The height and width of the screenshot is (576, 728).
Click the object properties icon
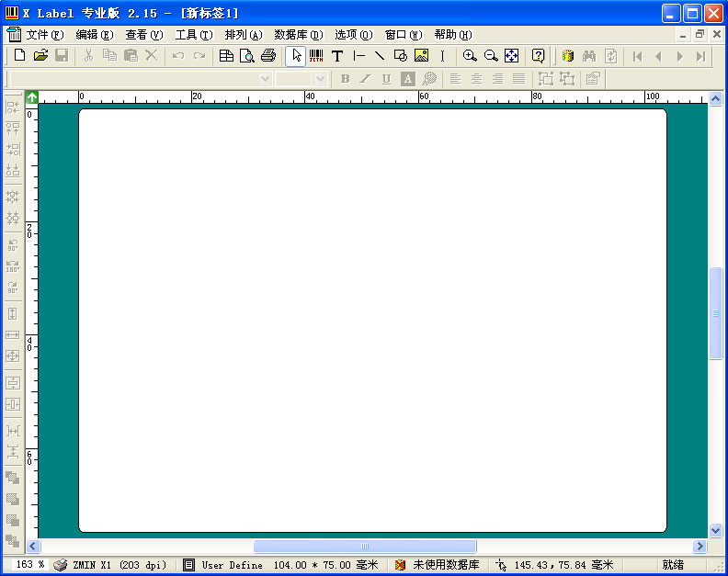click(x=593, y=79)
